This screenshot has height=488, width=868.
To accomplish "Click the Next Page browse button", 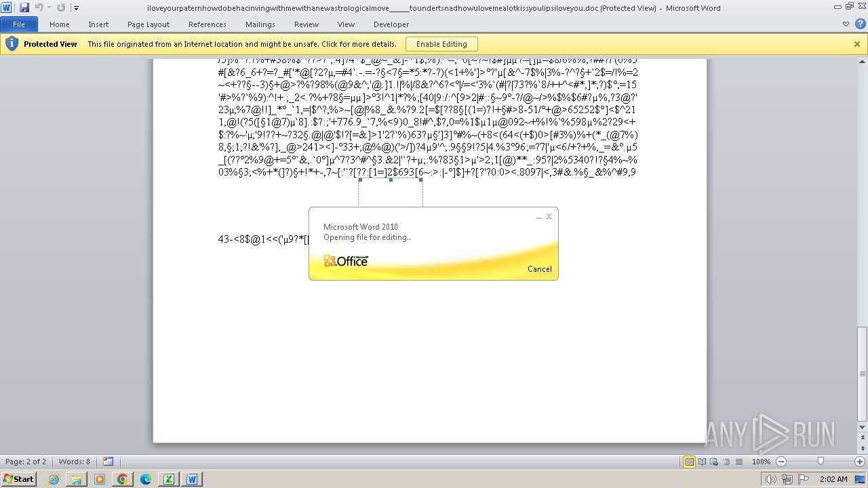I will pyautogui.click(x=863, y=449).
